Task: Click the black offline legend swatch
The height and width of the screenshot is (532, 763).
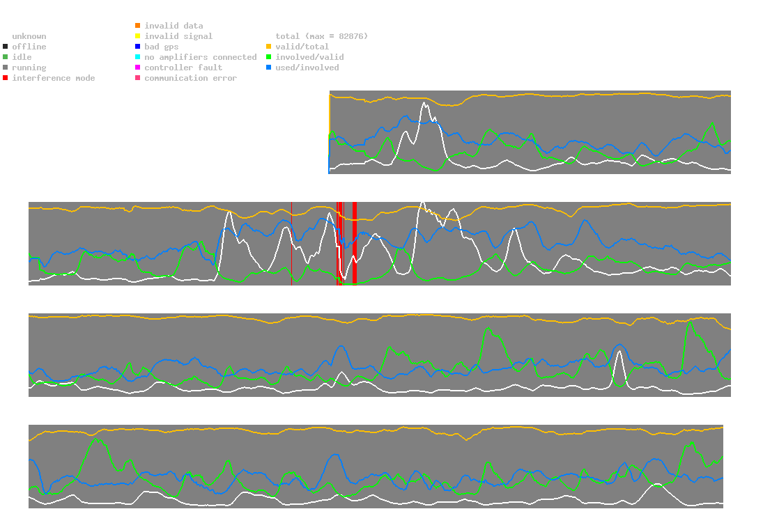Action: click(6, 47)
